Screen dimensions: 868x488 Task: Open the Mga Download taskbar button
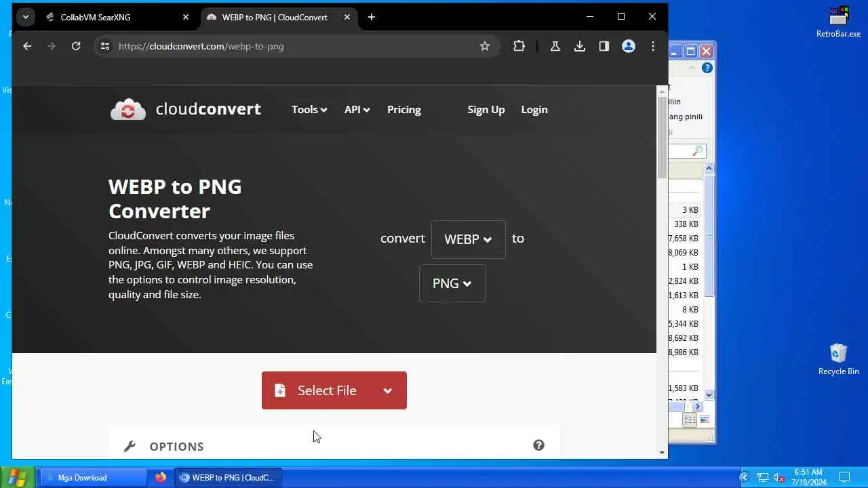(94, 477)
